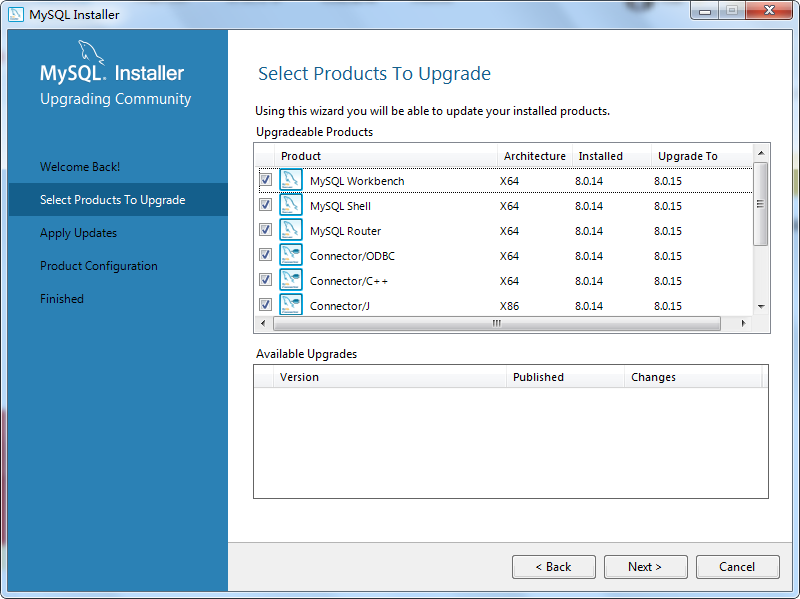Click the MySQL Router product icon
The image size is (800, 599).
(291, 230)
